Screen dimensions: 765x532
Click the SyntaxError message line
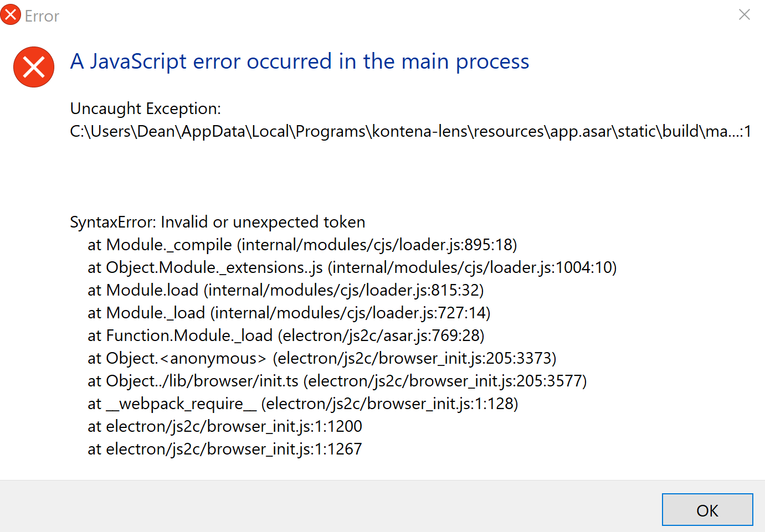(x=217, y=221)
